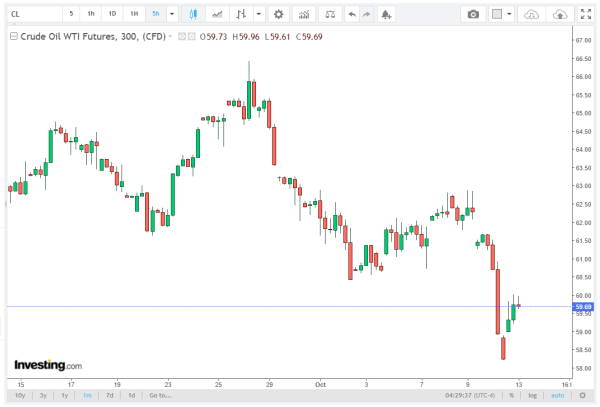The width and height of the screenshot is (600, 407).
Task: Click the CL symbol input field
Action: (x=30, y=15)
